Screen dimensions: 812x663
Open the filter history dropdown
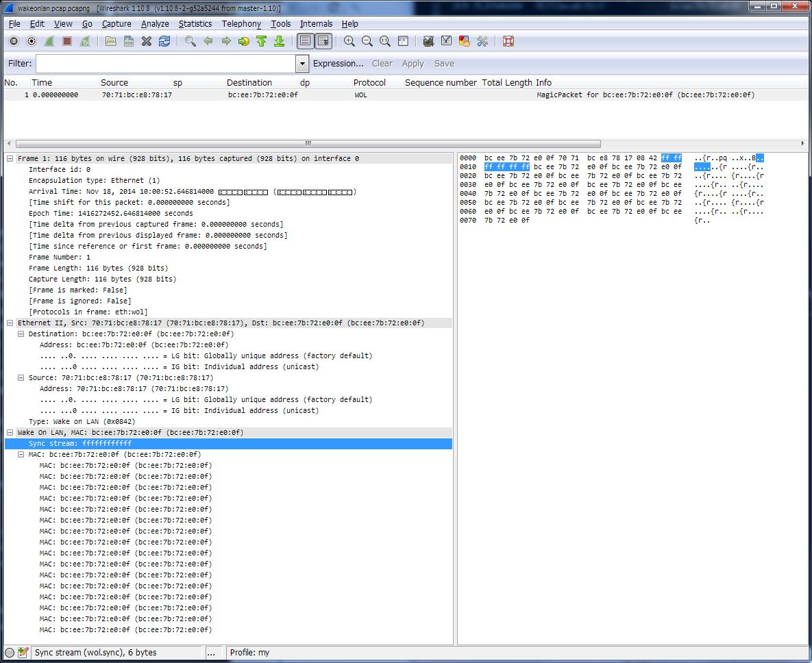pos(302,64)
